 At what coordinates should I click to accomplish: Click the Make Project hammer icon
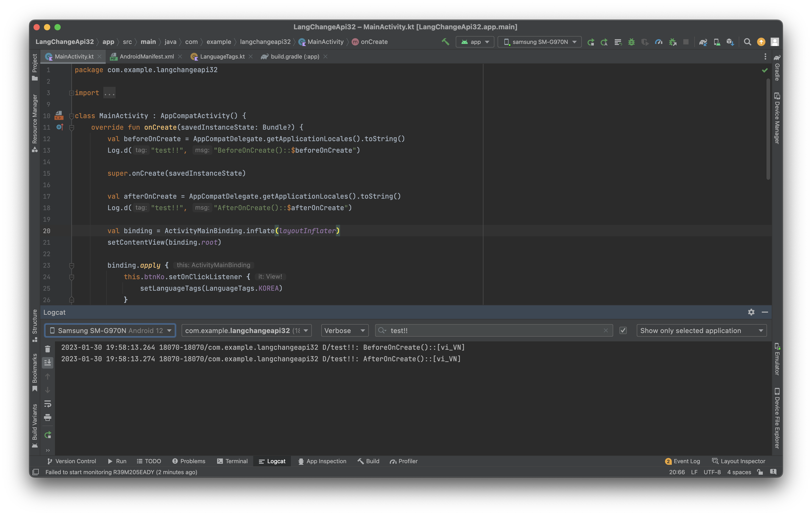[x=445, y=42]
